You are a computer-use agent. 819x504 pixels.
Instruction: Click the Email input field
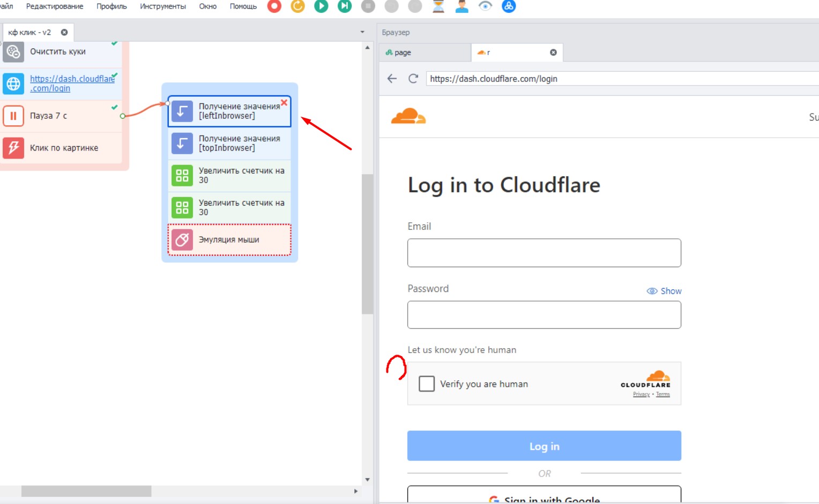(x=544, y=253)
